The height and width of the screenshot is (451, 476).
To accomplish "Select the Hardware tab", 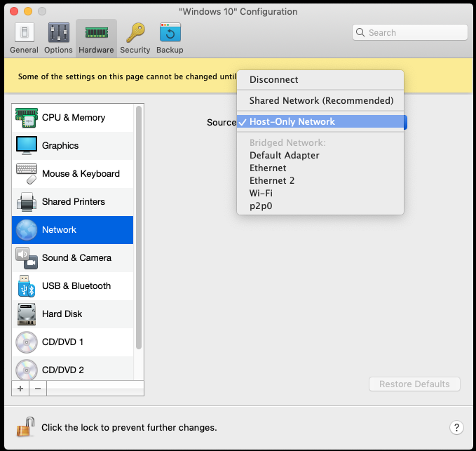I will [x=96, y=39].
